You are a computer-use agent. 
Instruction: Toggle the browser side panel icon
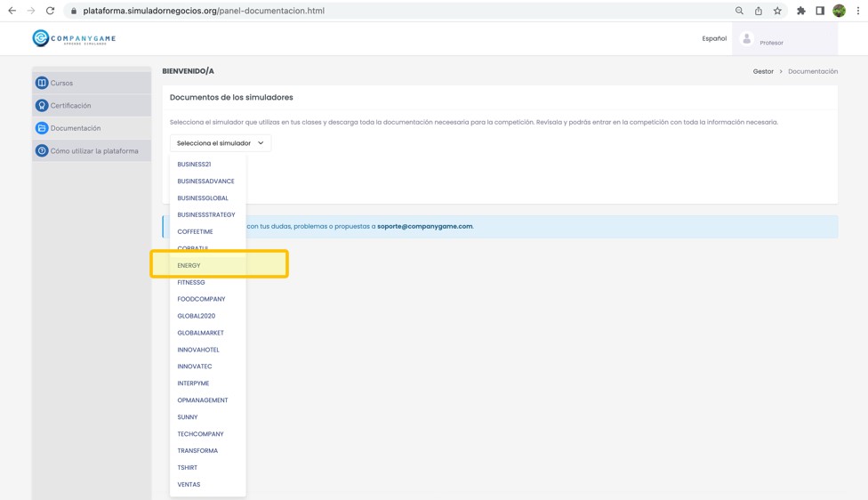pyautogui.click(x=820, y=11)
